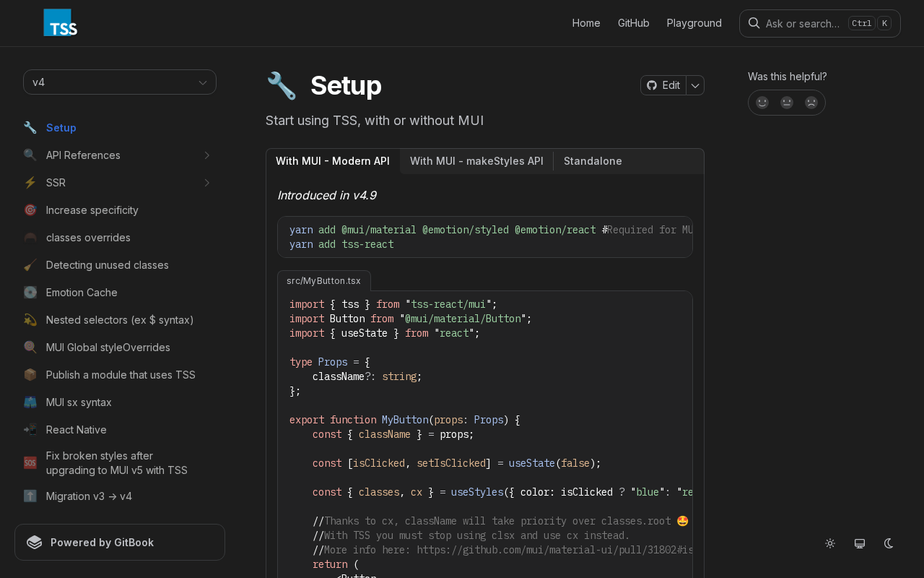This screenshot has height=578, width=924.
Task: Expand the SSR sidebar section
Action: [206, 183]
